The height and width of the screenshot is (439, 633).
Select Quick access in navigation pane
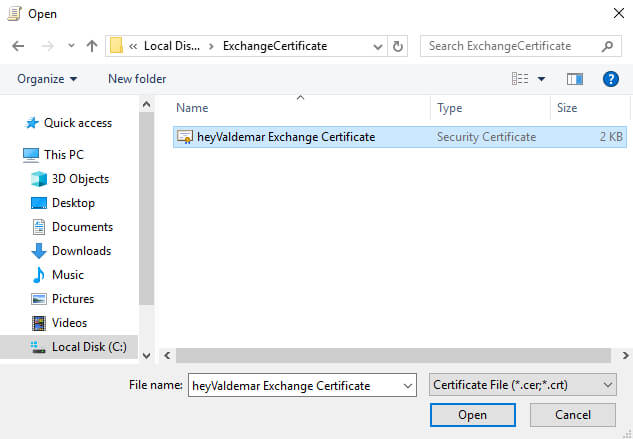78,123
